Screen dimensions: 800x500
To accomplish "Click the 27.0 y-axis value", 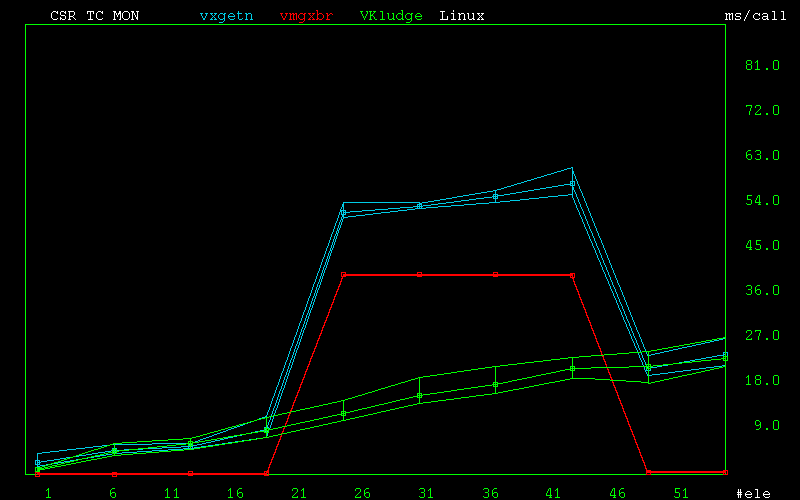I will coord(762,335).
